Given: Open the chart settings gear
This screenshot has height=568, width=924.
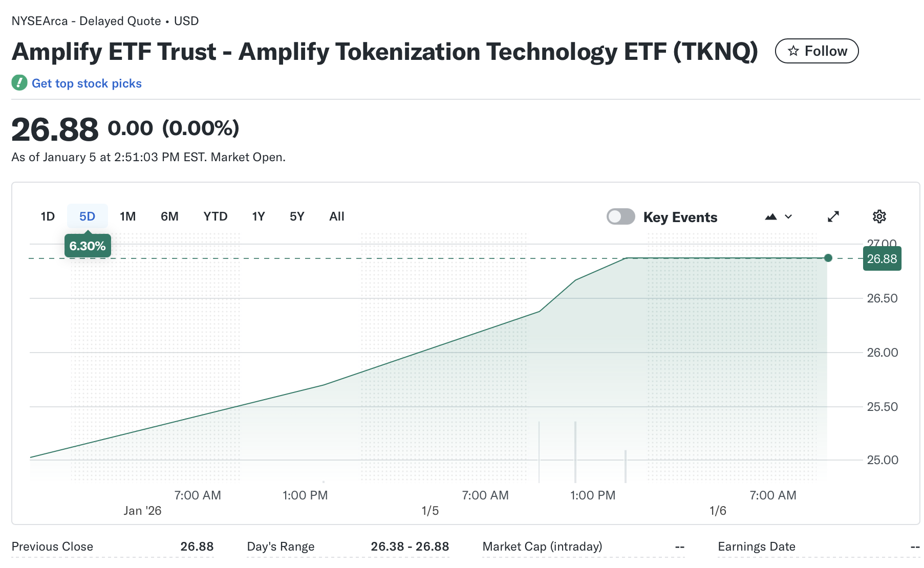Looking at the screenshot, I should pos(879,216).
